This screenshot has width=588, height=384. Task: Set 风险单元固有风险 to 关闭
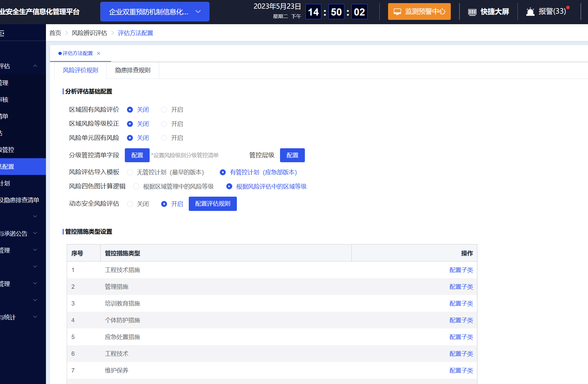tap(130, 138)
